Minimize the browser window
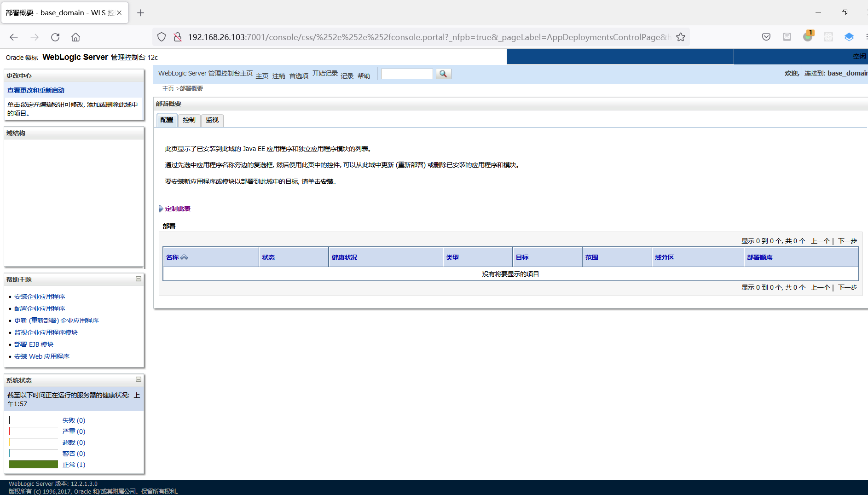The width and height of the screenshot is (868, 495). point(818,12)
